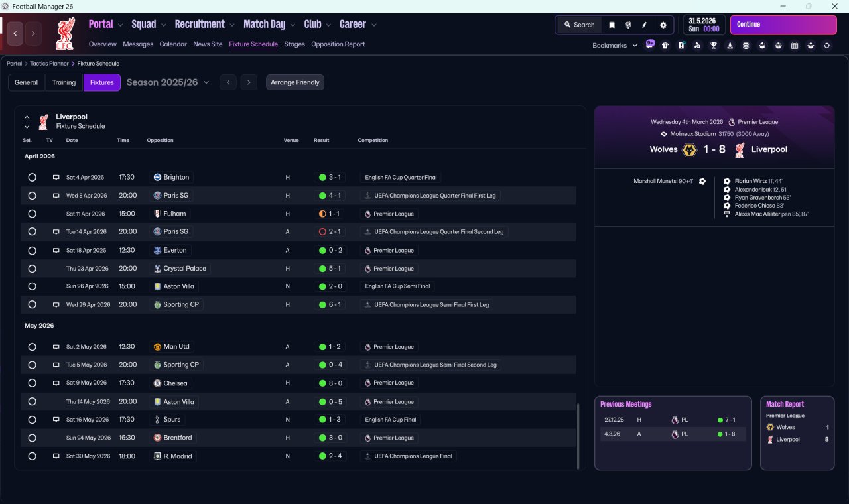The height and width of the screenshot is (504, 849).
Task: Click the Liverpool club crest logo
Action: (64, 33)
